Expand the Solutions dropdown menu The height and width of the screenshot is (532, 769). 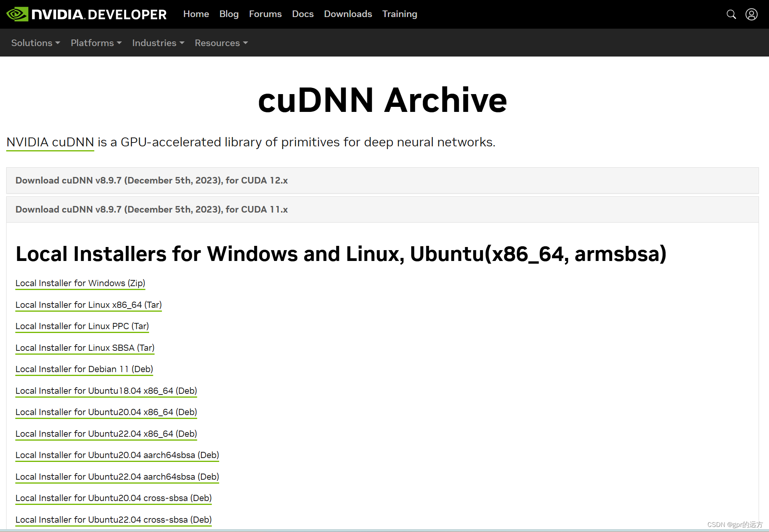coord(36,43)
